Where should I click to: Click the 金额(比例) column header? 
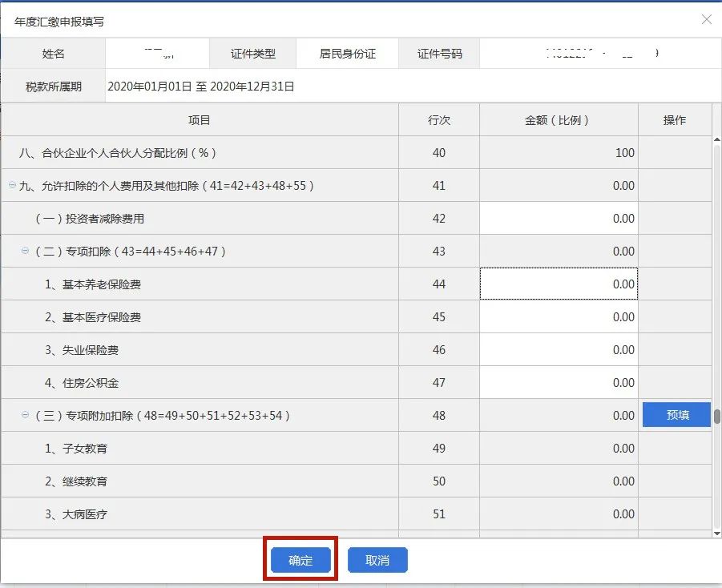point(559,120)
